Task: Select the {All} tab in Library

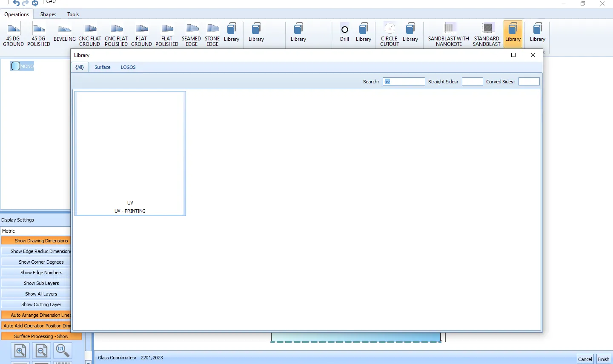Action: (80, 67)
